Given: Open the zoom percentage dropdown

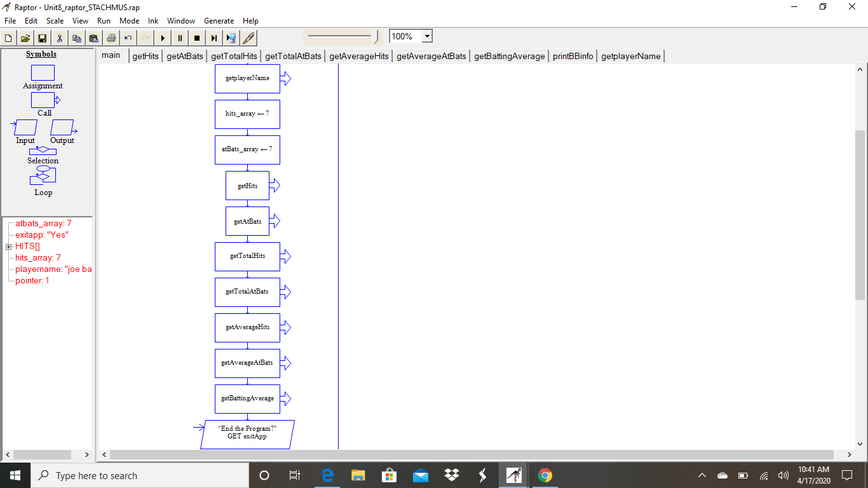Looking at the screenshot, I should [427, 36].
